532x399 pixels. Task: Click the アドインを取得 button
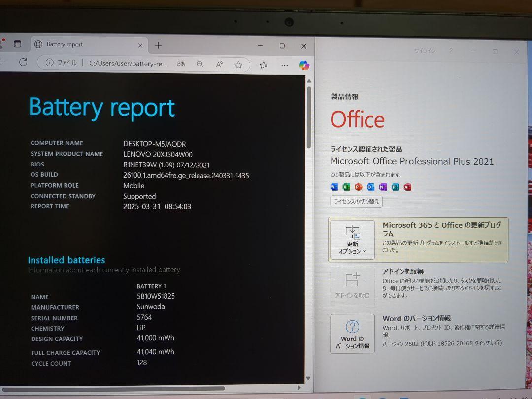pyautogui.click(x=352, y=286)
